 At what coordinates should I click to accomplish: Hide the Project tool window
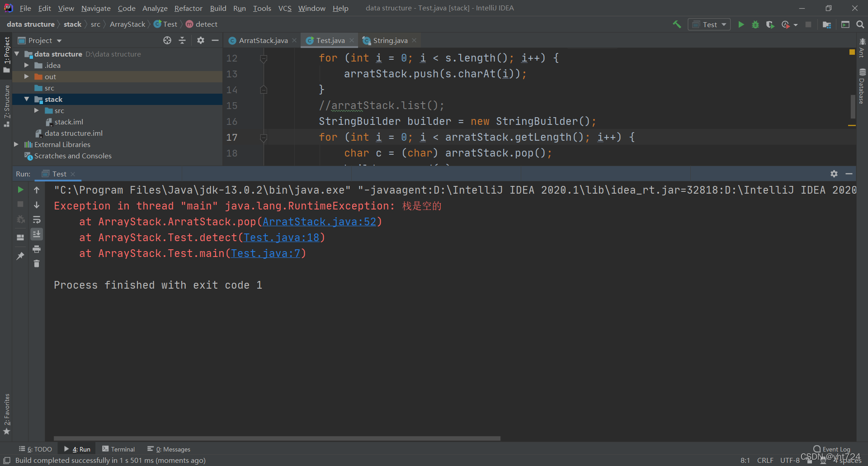pyautogui.click(x=215, y=40)
